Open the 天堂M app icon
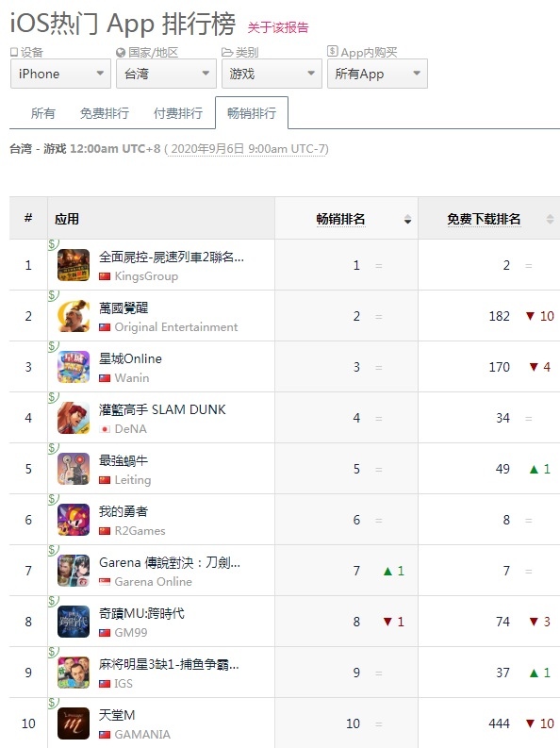560x748 pixels. (74, 723)
